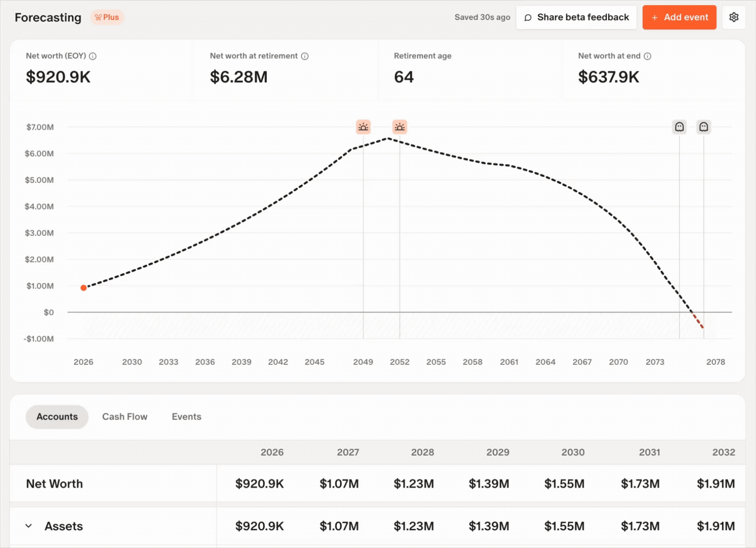Click the first ghost end-of-life marker

coord(679,127)
